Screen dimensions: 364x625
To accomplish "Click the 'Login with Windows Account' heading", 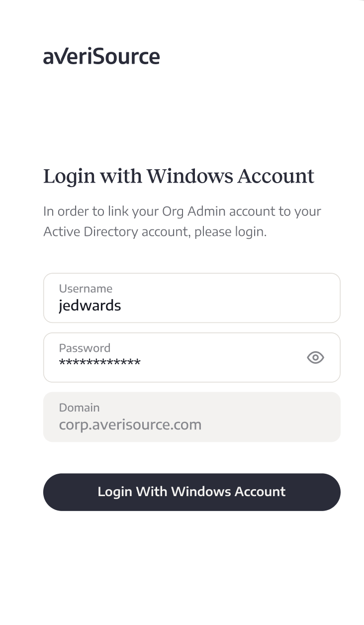I will [x=179, y=176].
